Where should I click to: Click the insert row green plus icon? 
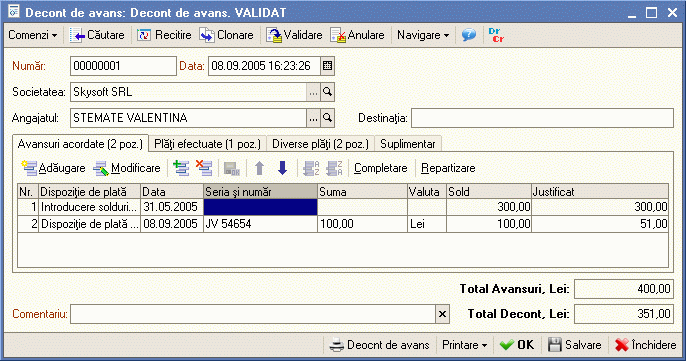[x=181, y=168]
